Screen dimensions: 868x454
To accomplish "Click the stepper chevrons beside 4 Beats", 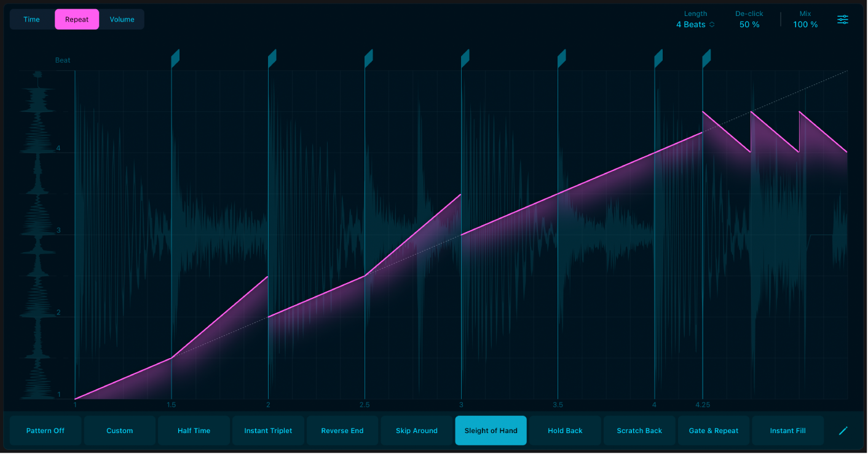I will tap(712, 25).
